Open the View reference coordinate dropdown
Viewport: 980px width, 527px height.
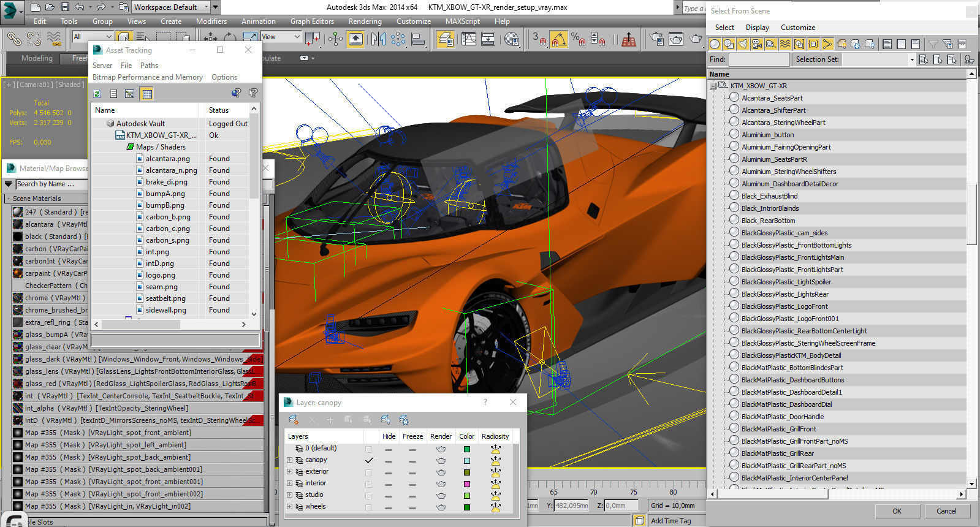coord(281,37)
